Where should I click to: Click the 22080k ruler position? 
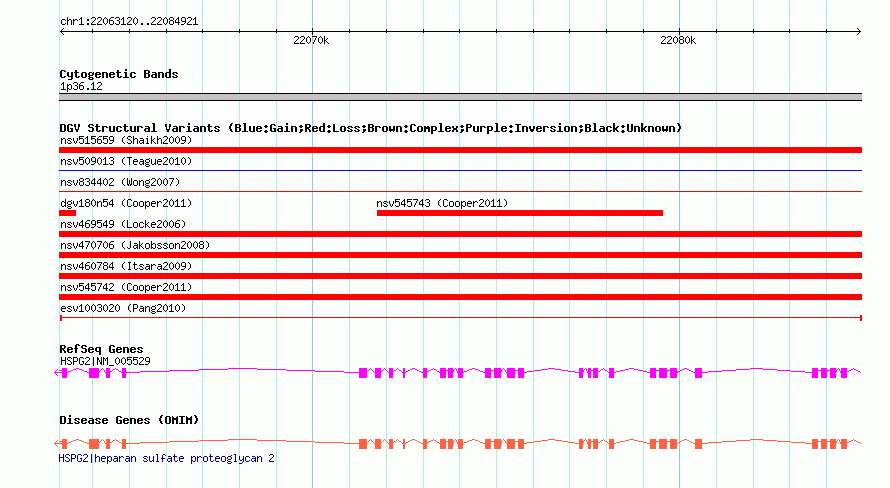pyautogui.click(x=678, y=40)
